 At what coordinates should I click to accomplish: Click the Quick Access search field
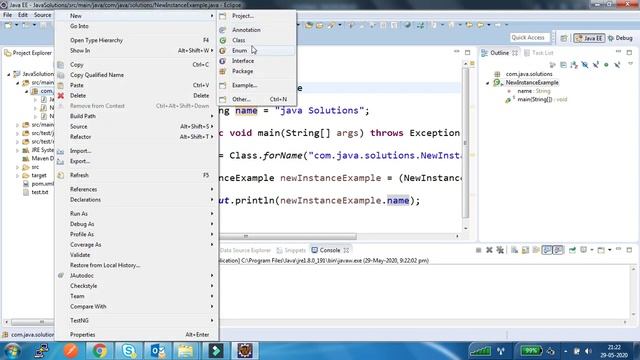[529, 38]
